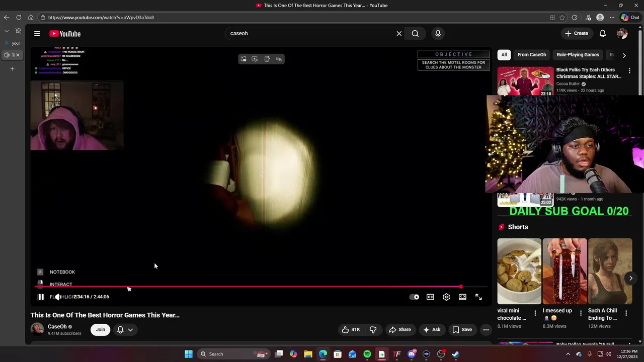Open more actions under the video
The height and width of the screenshot is (362, 644).
(x=486, y=330)
